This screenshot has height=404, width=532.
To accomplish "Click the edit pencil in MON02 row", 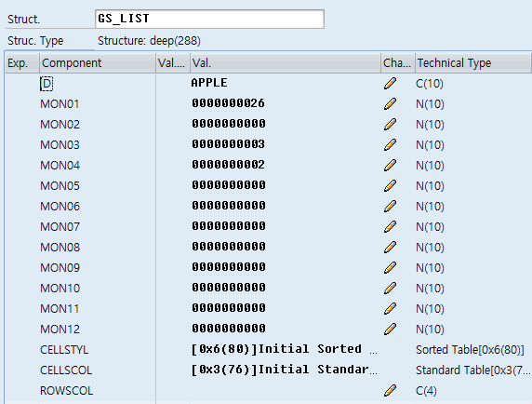I will [391, 124].
